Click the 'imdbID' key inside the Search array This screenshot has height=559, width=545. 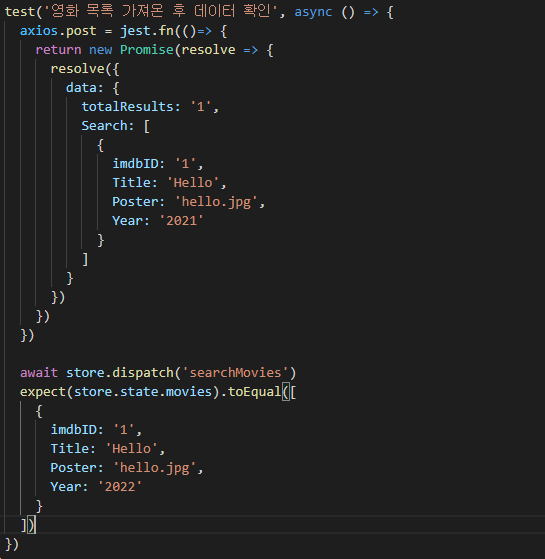pyautogui.click(x=135, y=164)
